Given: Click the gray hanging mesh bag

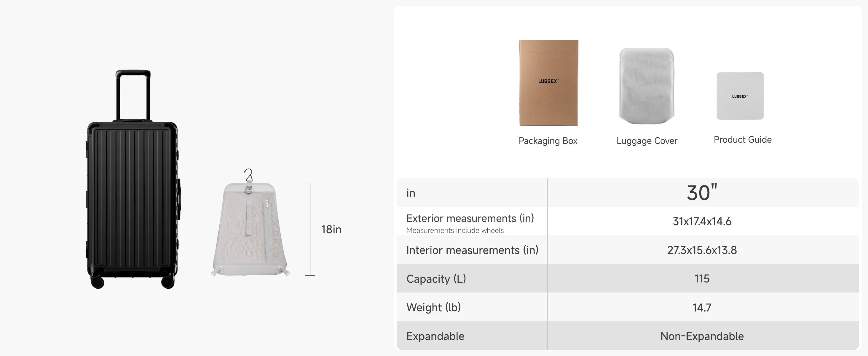Looking at the screenshot, I should click(x=249, y=233).
